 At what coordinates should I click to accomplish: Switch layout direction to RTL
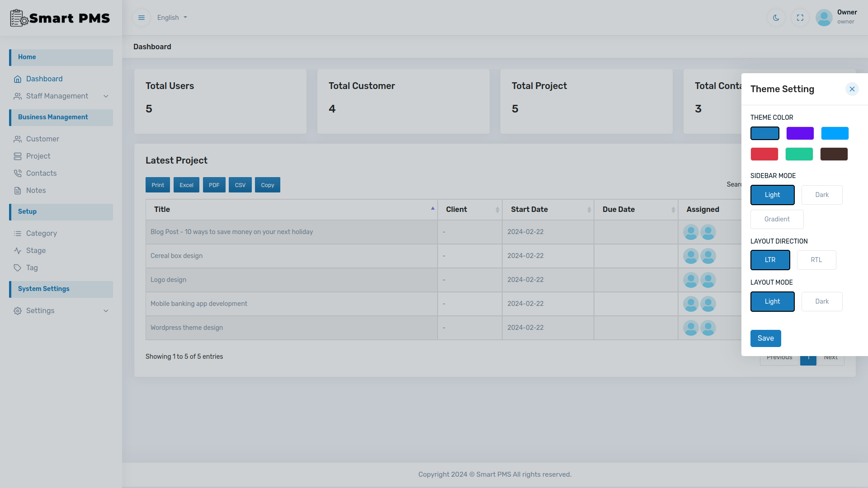pos(816,260)
